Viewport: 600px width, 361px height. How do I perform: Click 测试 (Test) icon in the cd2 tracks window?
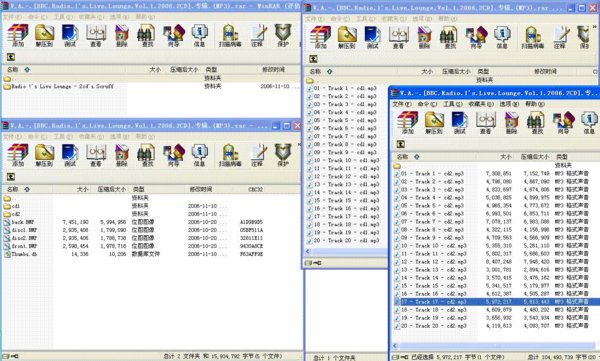pos(460,123)
